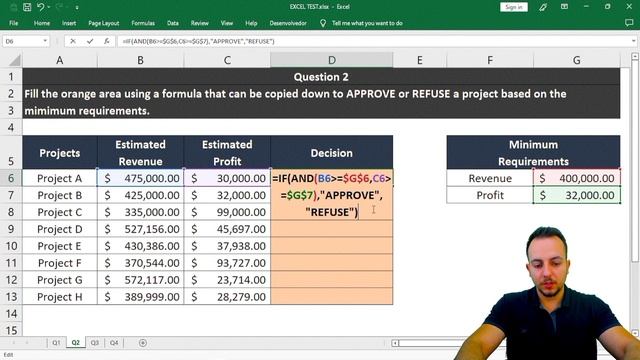Click minimum Revenue value 400,000.00 cell
The image size is (640, 360).
pyautogui.click(x=576, y=178)
